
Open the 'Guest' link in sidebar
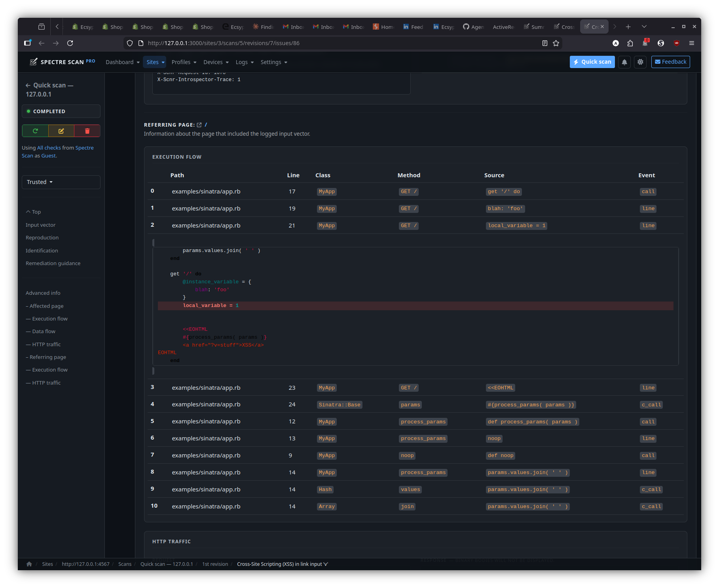tap(49, 156)
